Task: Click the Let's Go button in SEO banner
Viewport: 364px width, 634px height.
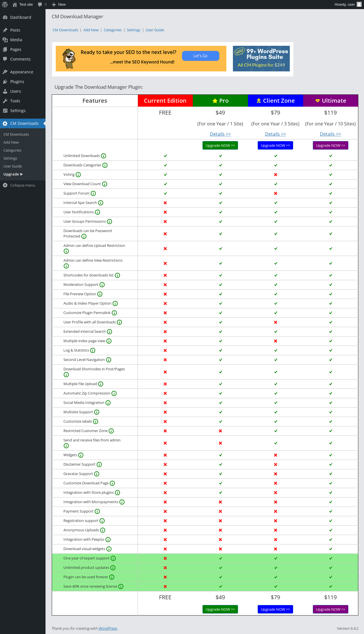Action: [200, 56]
